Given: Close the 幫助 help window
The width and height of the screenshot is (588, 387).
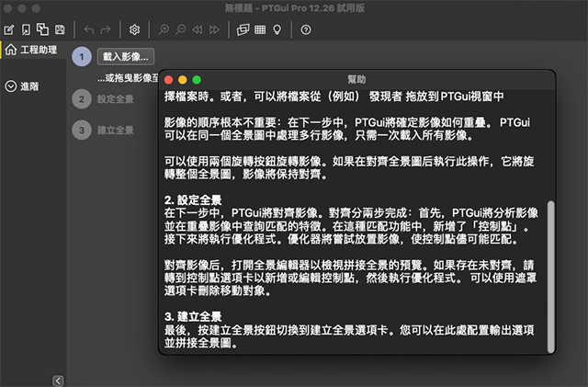Looking at the screenshot, I should [x=169, y=80].
